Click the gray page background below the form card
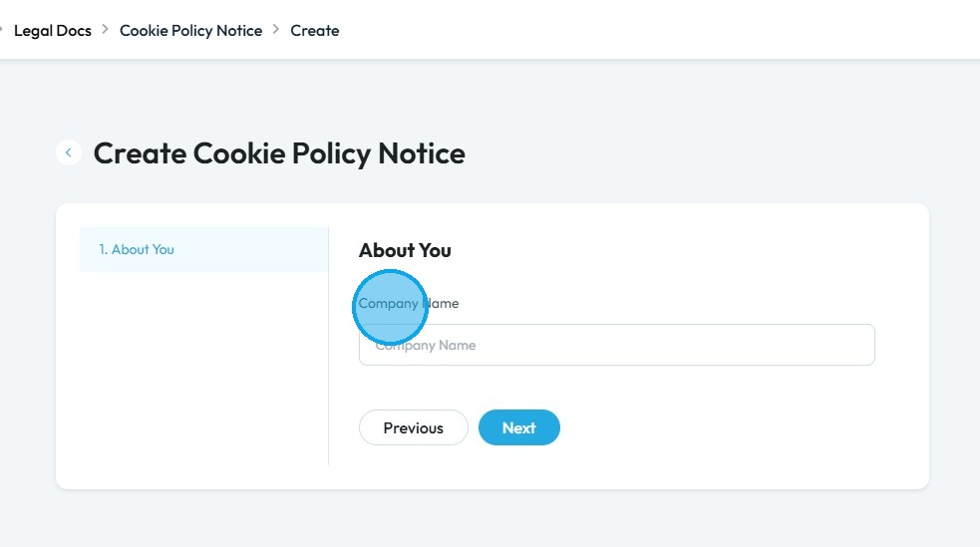The width and height of the screenshot is (980, 547). tap(489, 518)
